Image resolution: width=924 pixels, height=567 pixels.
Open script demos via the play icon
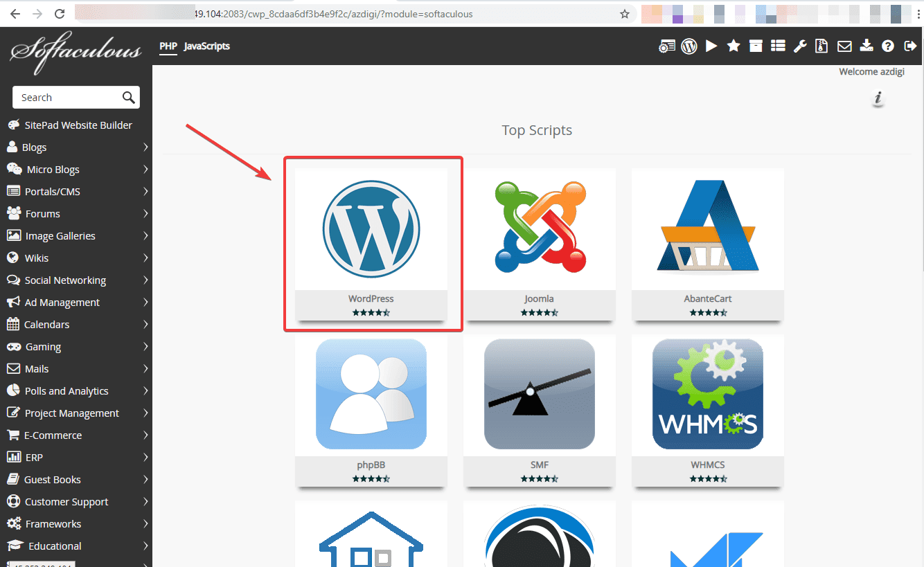pyautogui.click(x=711, y=46)
